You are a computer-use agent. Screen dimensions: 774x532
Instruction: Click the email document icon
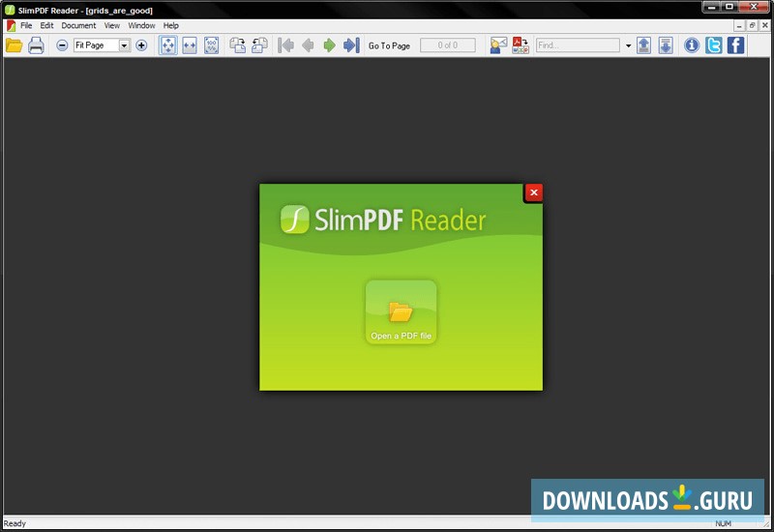[498, 45]
